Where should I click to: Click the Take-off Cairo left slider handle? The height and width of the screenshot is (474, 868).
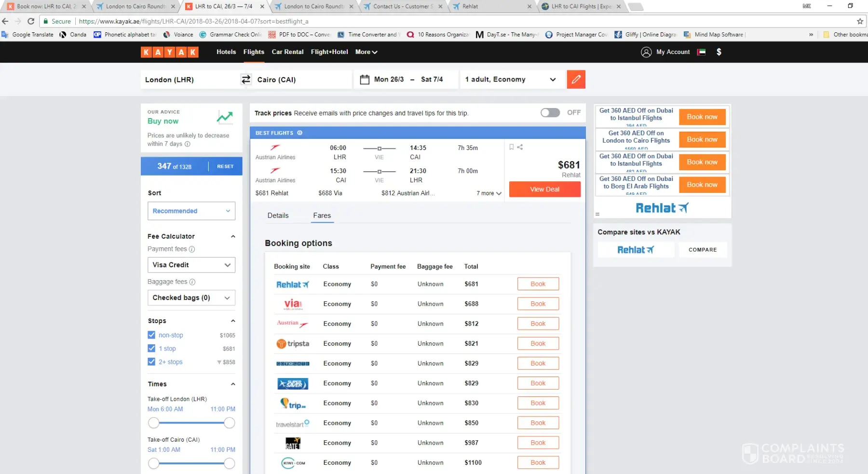(x=153, y=463)
